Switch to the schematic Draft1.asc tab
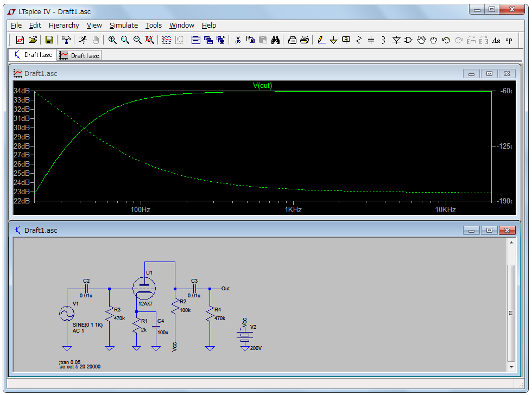 [33, 55]
